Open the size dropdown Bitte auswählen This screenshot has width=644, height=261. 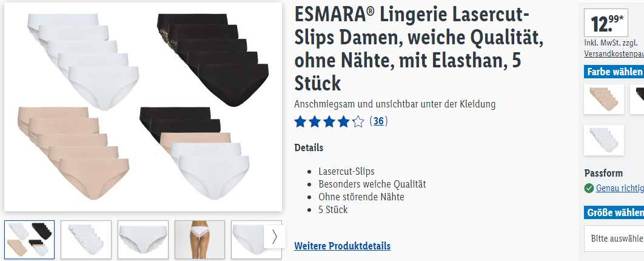pyautogui.click(x=614, y=238)
